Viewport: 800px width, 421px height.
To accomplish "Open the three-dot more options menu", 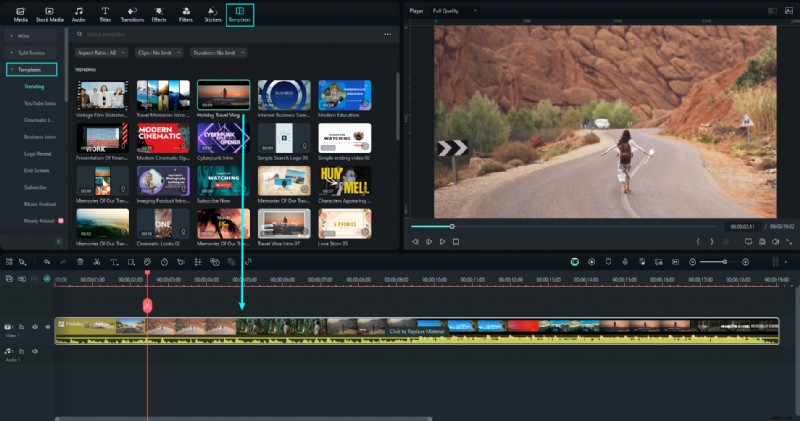I will pyautogui.click(x=388, y=34).
